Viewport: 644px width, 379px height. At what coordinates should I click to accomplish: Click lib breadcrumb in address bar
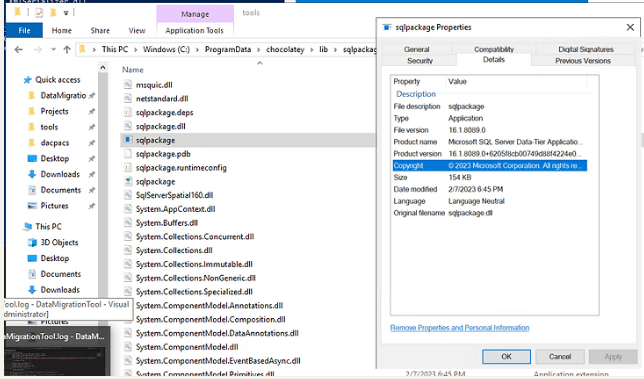click(x=324, y=49)
